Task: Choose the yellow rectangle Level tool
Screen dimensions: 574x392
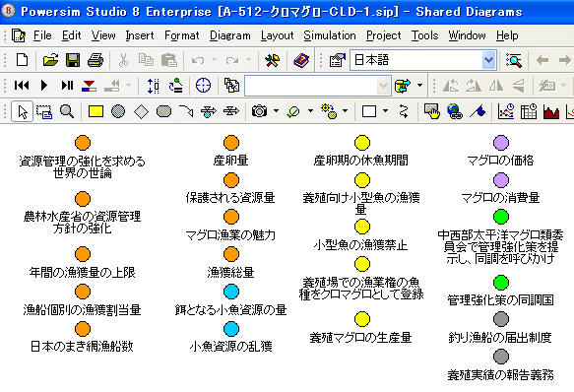Action: pos(96,111)
